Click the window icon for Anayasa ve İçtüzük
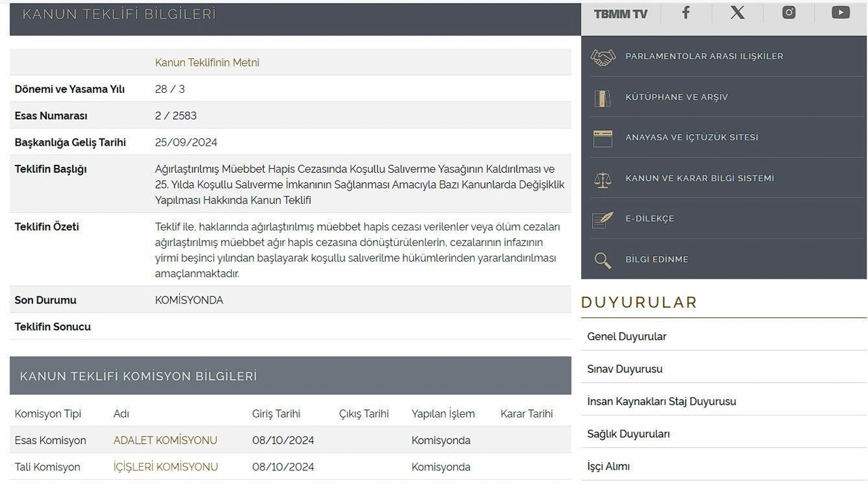 coord(603,138)
